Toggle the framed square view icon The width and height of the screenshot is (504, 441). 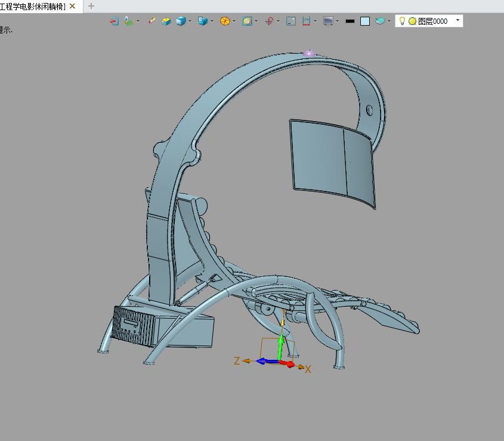[247, 21]
